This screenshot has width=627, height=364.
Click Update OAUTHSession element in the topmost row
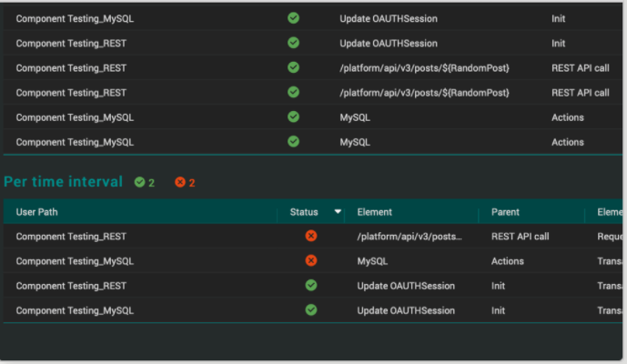click(x=388, y=17)
